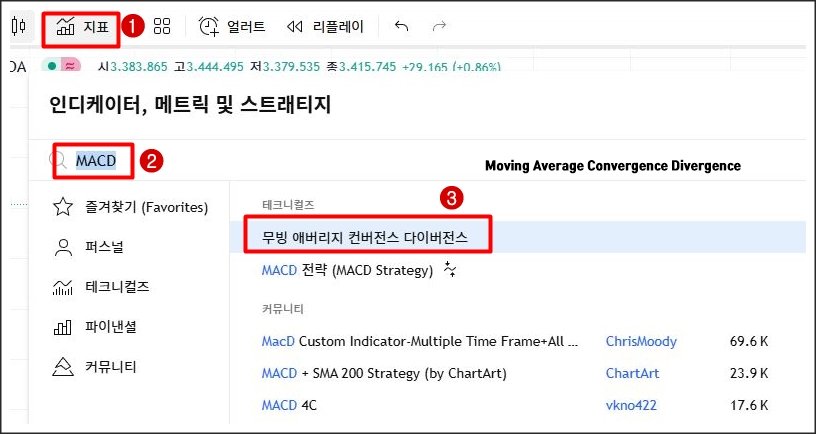
Task: Open author ChartArt profile
Action: click(632, 374)
